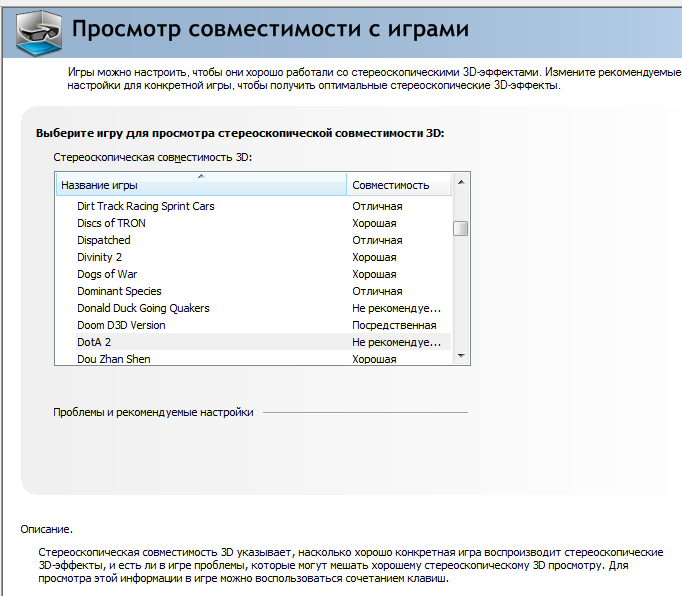Image resolution: width=682 pixels, height=596 pixels.
Task: Click 'Отличная' value for Dirt Track Racing
Action: [x=377, y=206]
